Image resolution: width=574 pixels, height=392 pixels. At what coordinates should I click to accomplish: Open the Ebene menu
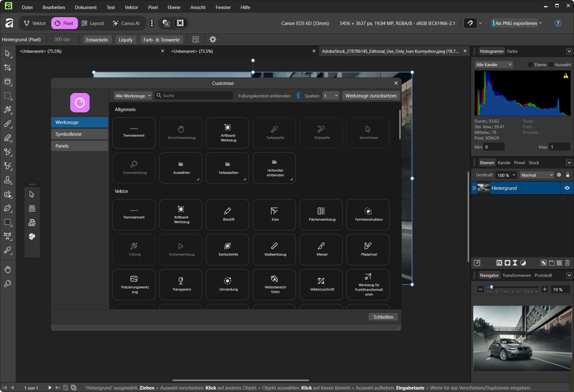pos(174,7)
